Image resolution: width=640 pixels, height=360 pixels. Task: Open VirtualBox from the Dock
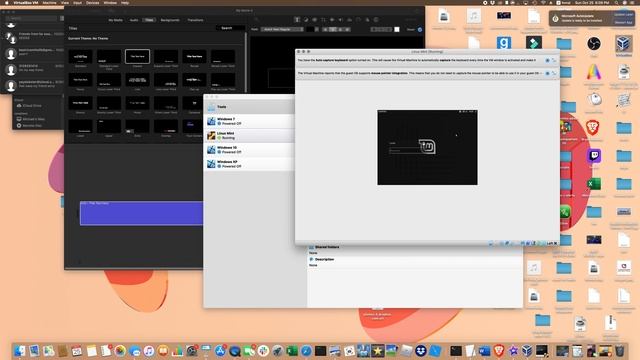coord(527,351)
